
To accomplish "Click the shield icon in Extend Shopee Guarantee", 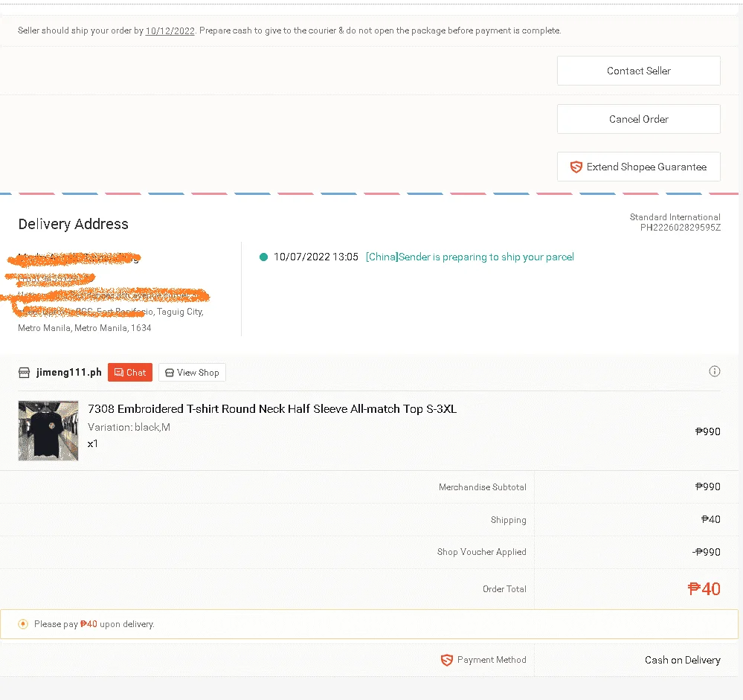I will point(576,167).
